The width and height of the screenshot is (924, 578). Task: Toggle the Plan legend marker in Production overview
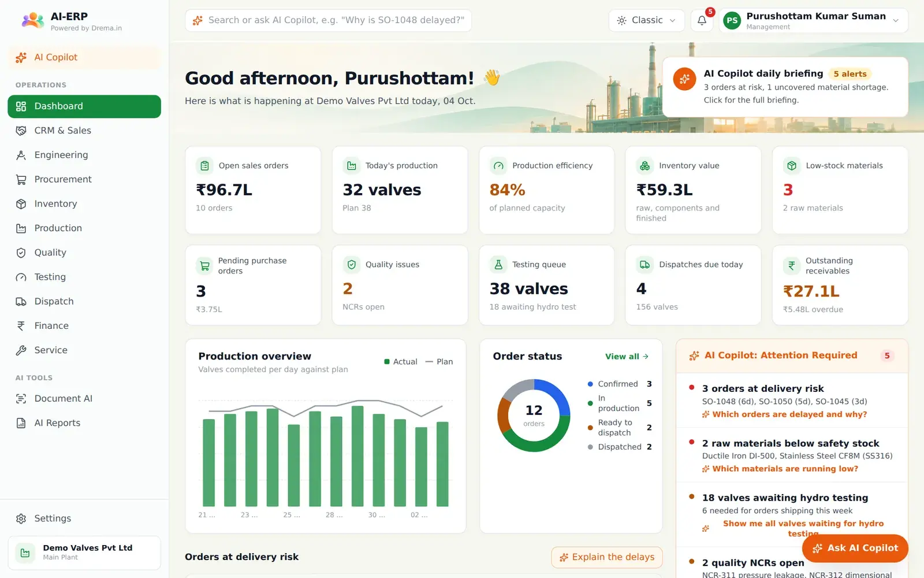(x=429, y=362)
